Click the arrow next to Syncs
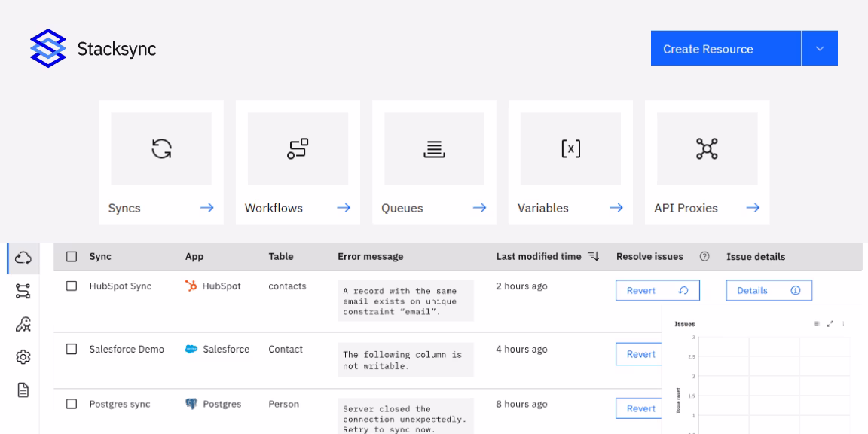 click(x=207, y=208)
